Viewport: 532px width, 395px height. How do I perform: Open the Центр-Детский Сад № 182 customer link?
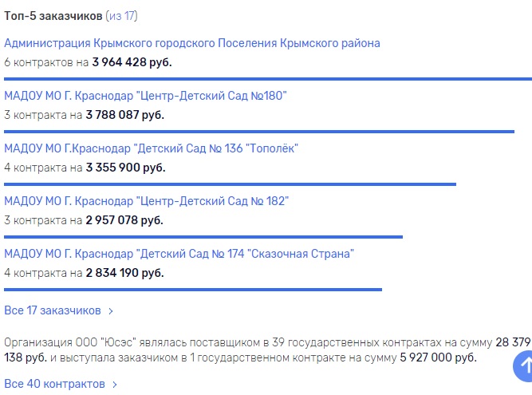146,201
